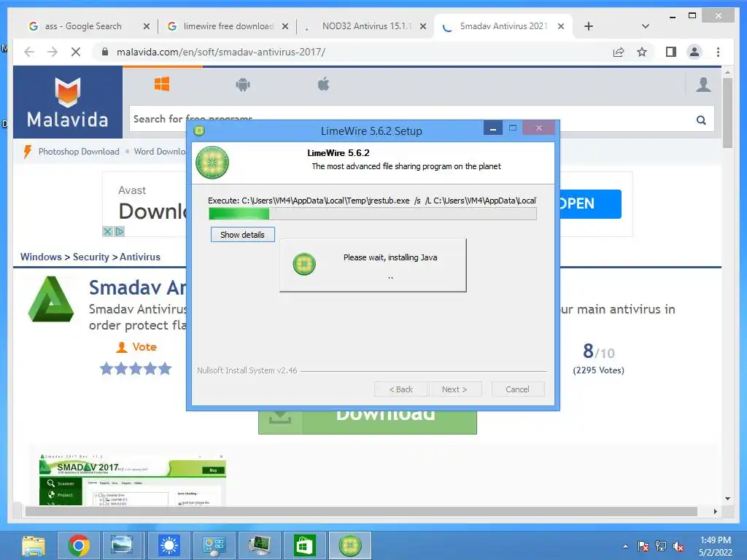This screenshot has width=747, height=560.
Task: Open the taskbar weather sun icon
Action: (x=169, y=545)
